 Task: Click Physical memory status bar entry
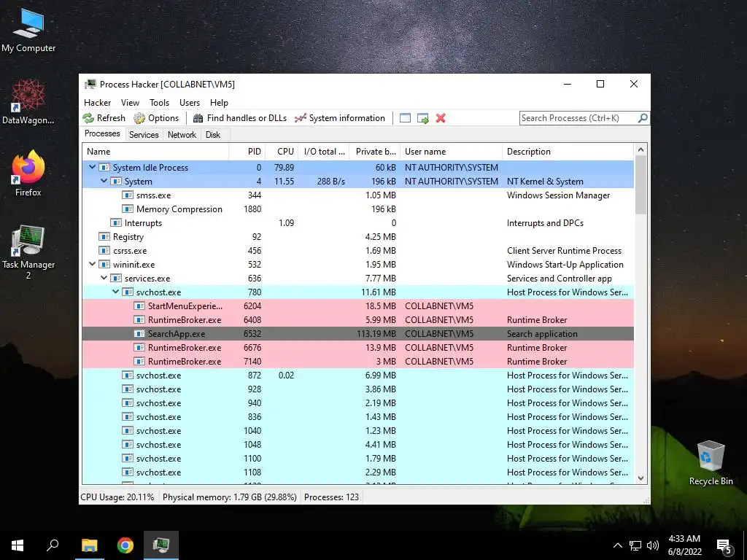(230, 497)
